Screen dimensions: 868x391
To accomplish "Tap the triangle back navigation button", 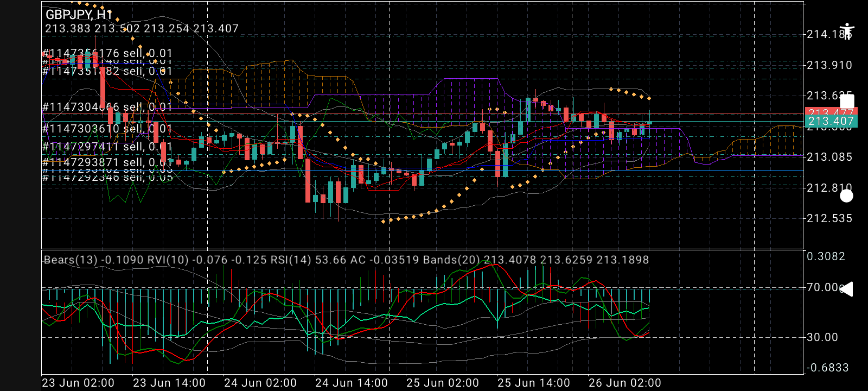I will point(846,289).
